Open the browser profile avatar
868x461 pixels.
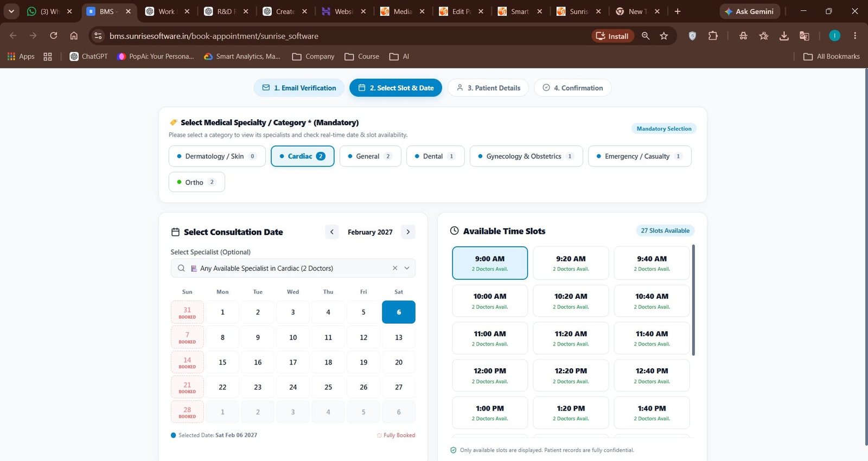coord(834,36)
